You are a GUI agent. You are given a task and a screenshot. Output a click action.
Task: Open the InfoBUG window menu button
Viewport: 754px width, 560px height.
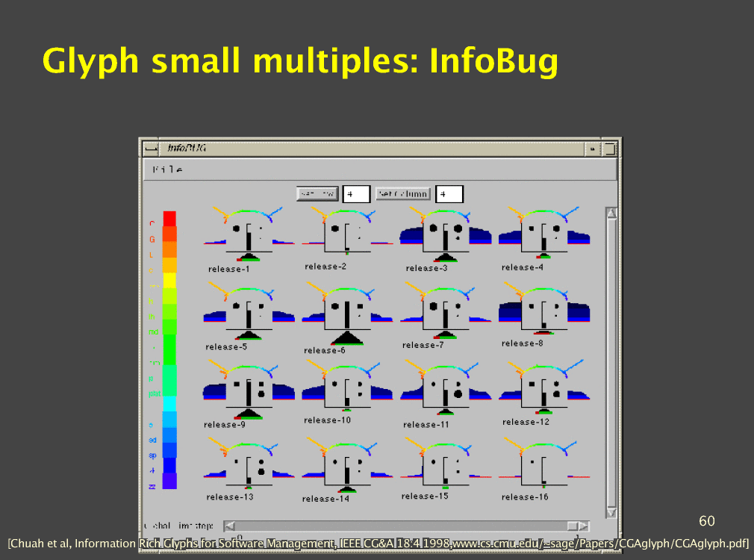(151, 149)
